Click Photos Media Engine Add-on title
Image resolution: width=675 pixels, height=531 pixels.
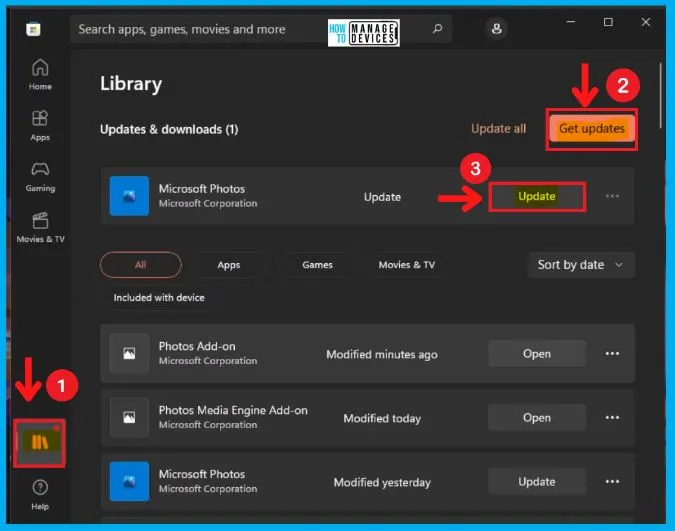point(233,410)
